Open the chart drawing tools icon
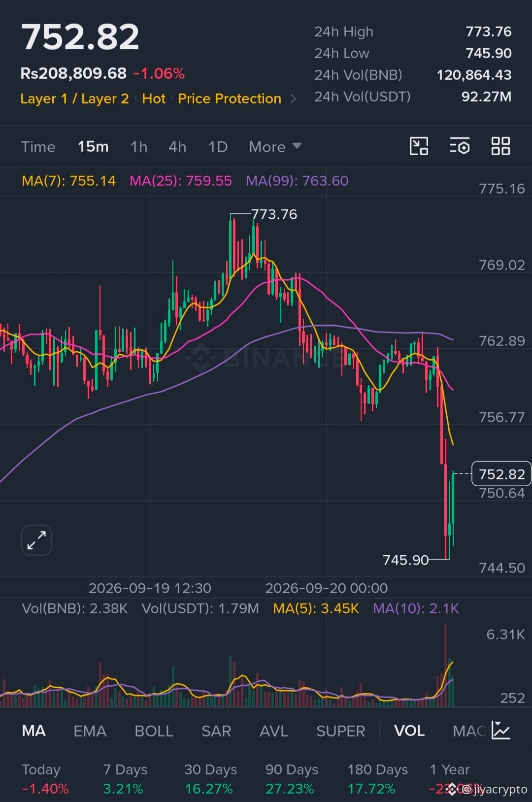The height and width of the screenshot is (802, 532). click(419, 146)
